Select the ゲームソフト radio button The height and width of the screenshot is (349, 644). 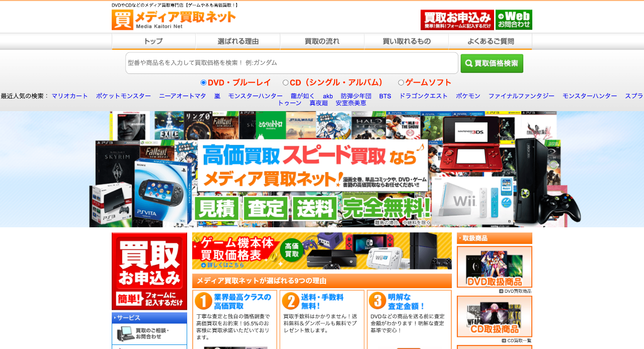point(401,82)
